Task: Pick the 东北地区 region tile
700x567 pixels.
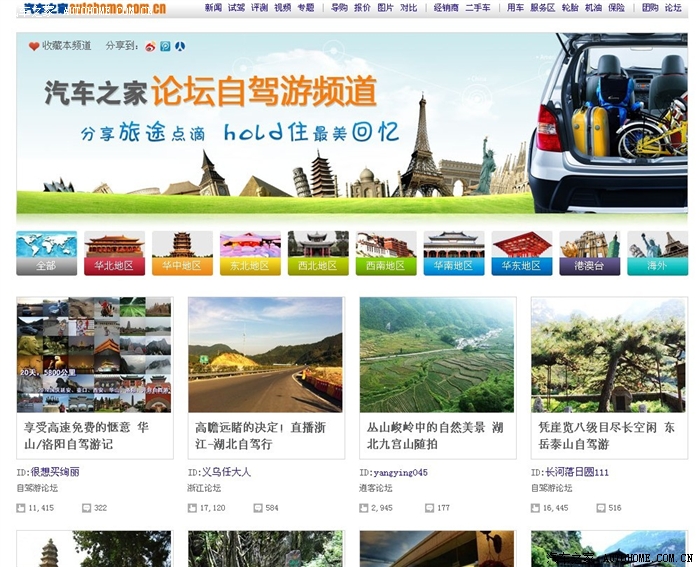Action: [250, 252]
